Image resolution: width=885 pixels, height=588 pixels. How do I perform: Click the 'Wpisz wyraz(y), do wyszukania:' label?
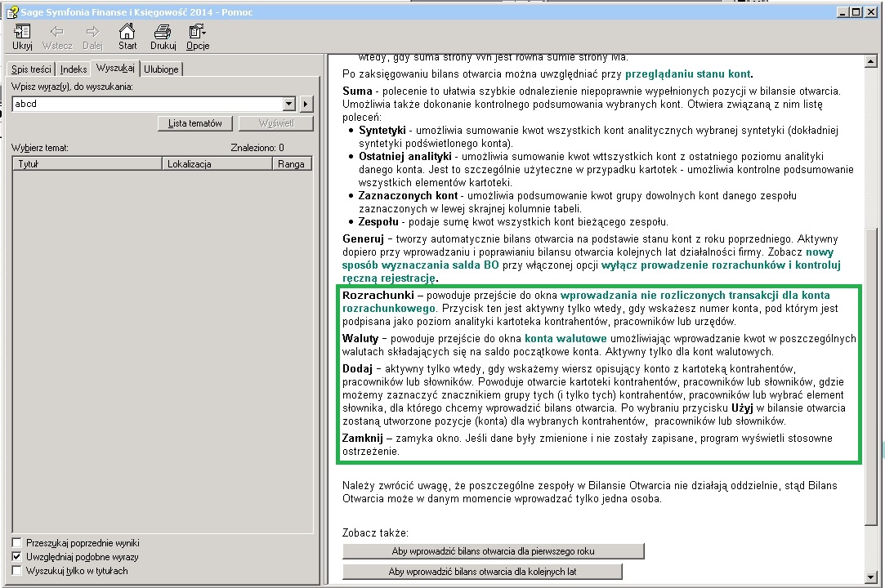72,87
